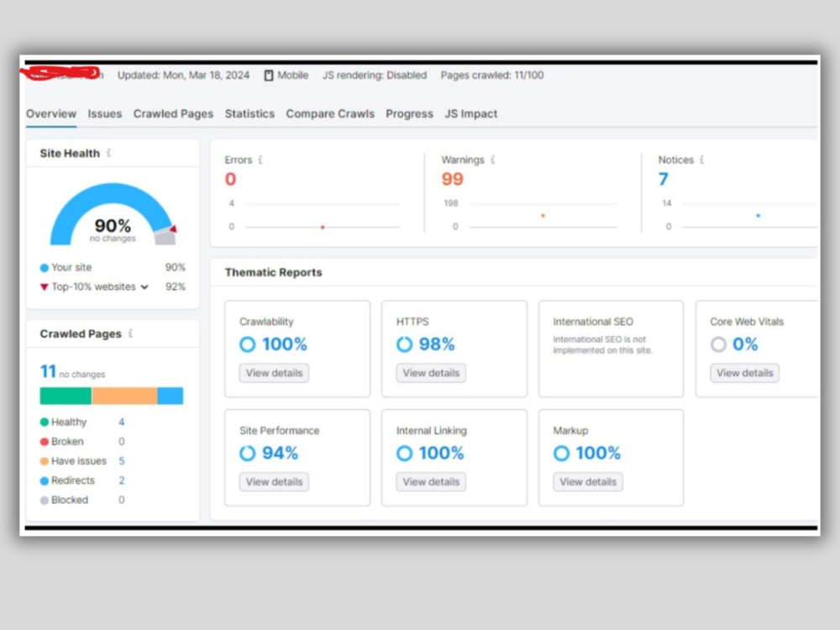Click the Internal Linking 100% progress ring

405,454
